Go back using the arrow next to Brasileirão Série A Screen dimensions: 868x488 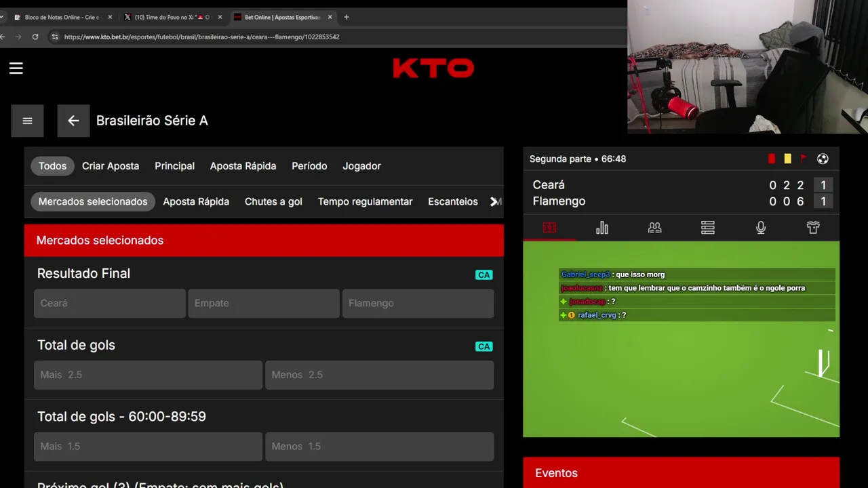(73, 121)
